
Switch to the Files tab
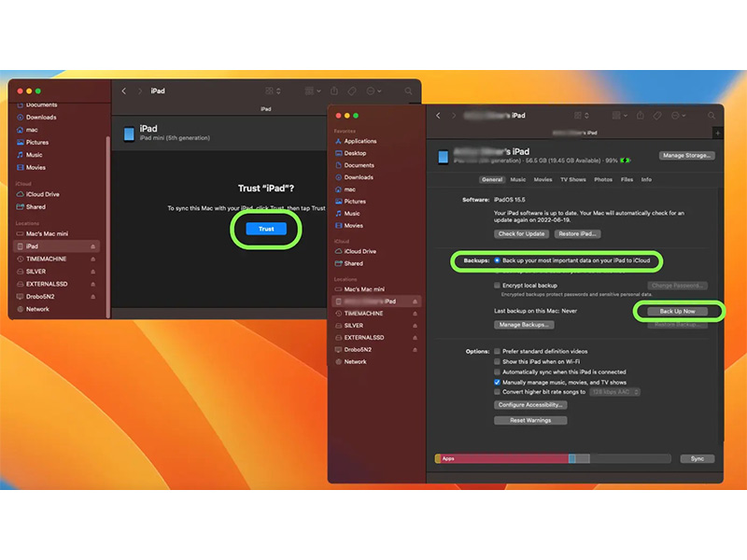coord(627,179)
